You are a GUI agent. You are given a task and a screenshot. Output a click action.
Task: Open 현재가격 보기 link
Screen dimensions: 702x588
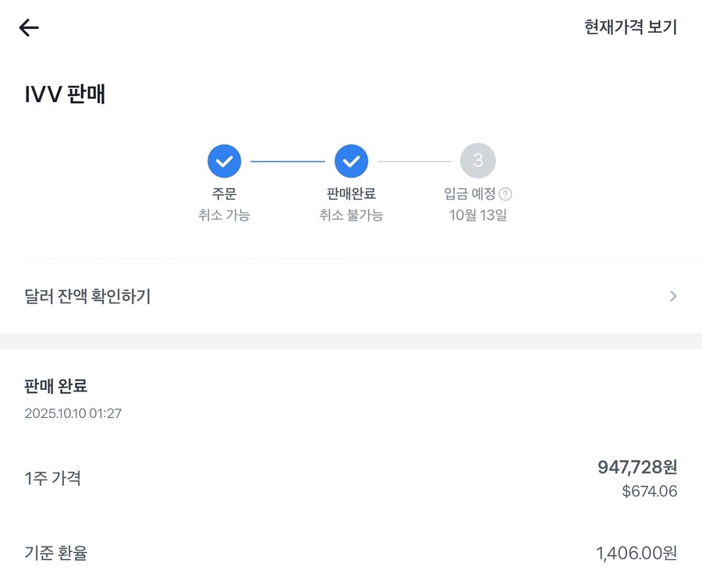coord(630,27)
